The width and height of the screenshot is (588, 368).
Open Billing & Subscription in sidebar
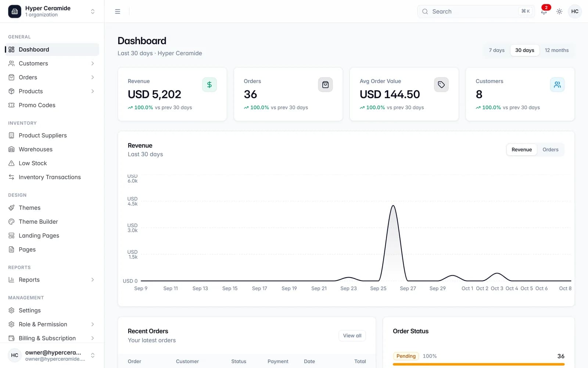coord(52,338)
